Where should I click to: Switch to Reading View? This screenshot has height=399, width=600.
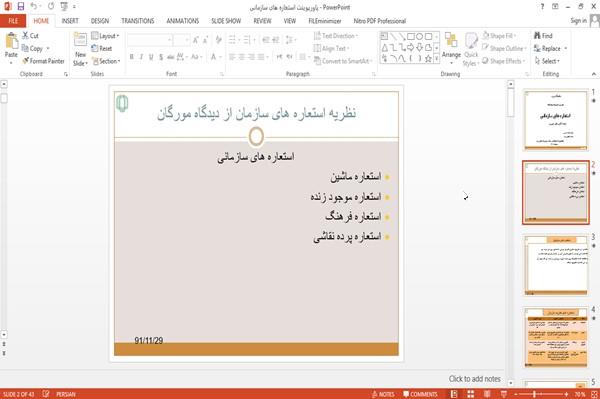tap(487, 394)
